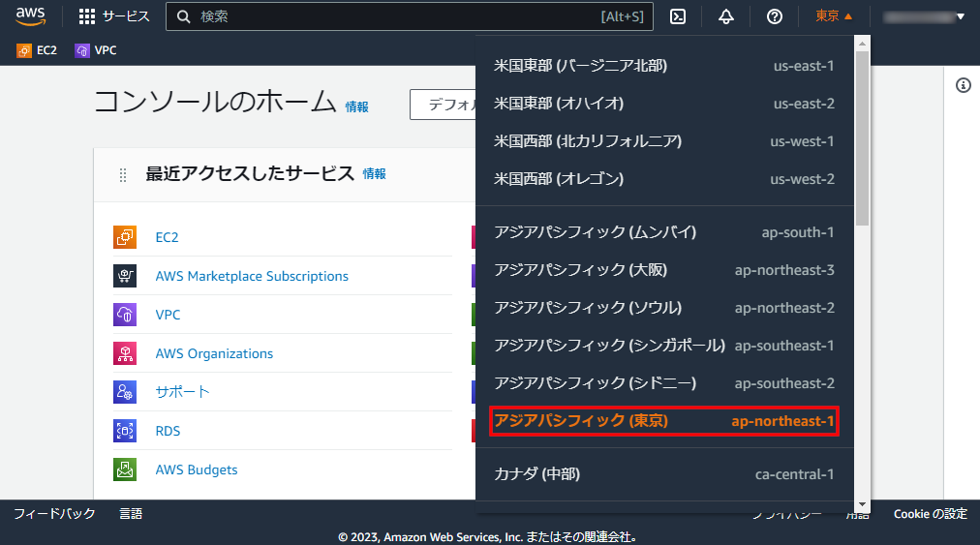This screenshot has height=545, width=980.
Task: Click EC2 favorite shortcut icon in bar
Action: [x=24, y=50]
